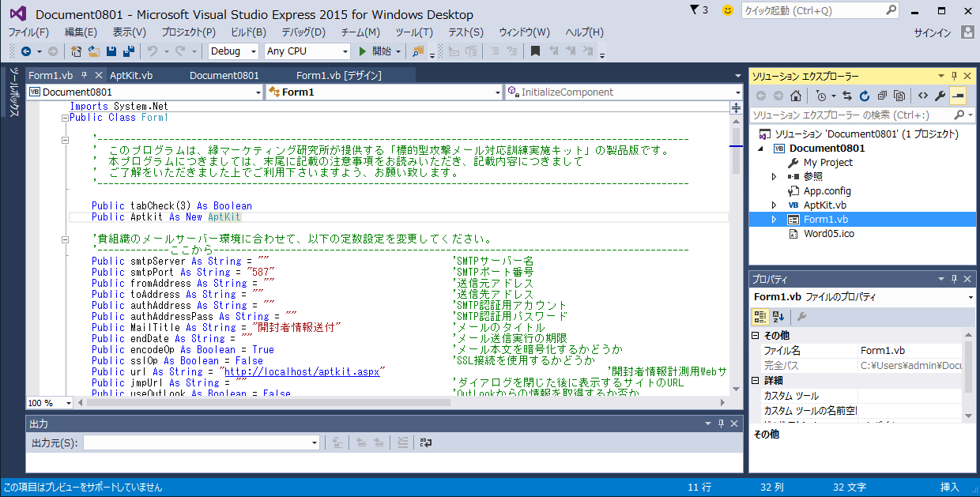Click the Show All Files icon
The height and width of the screenshot is (497, 980).
tap(899, 96)
